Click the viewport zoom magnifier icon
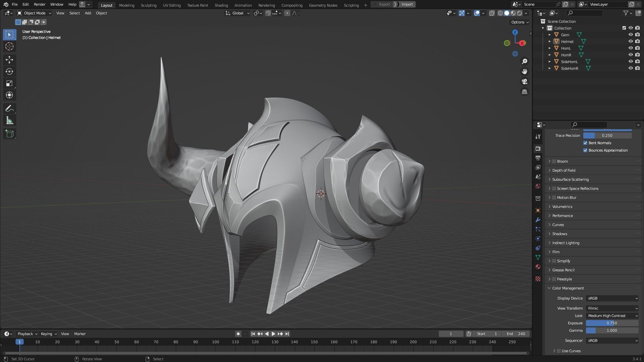644x362 pixels. click(x=524, y=61)
